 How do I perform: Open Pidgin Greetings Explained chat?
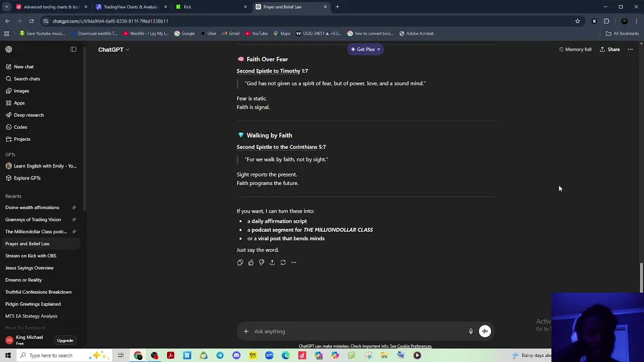tap(40, 304)
